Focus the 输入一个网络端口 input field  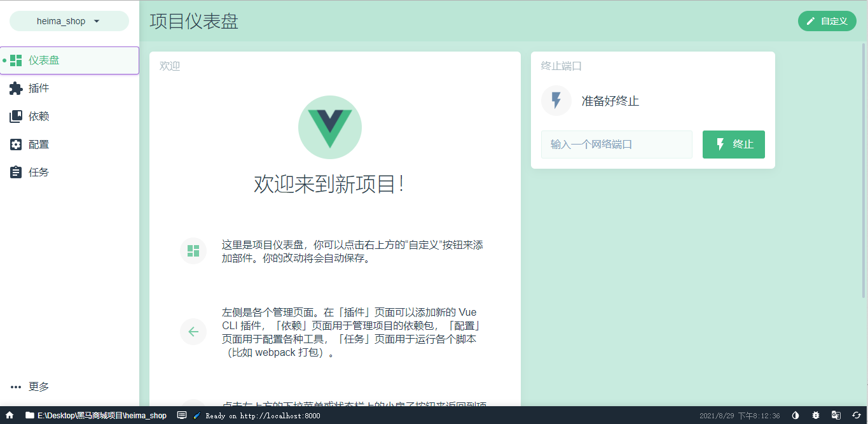pyautogui.click(x=617, y=145)
